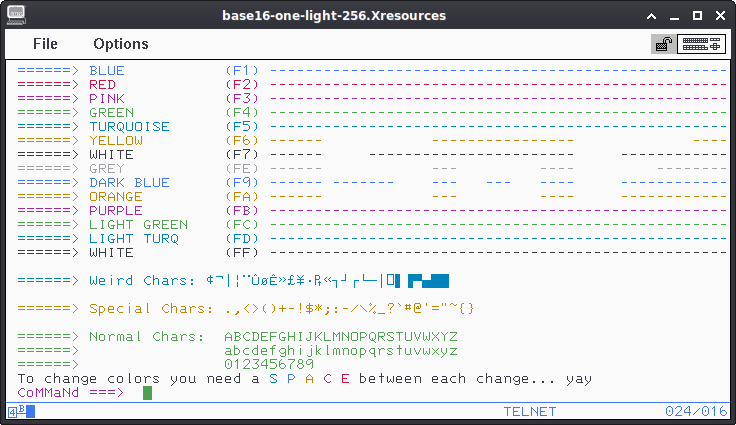
Task: Click the uppercase ABCDEFGHIJKLMNOPQRSTUVWXYZ line
Action: click(x=341, y=337)
